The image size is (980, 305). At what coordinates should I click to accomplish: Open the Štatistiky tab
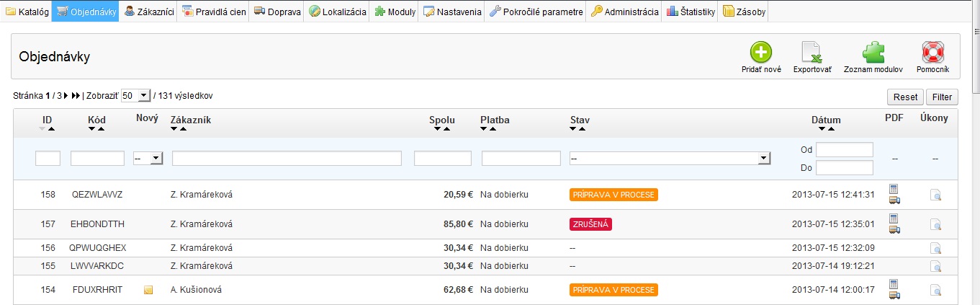(691, 12)
